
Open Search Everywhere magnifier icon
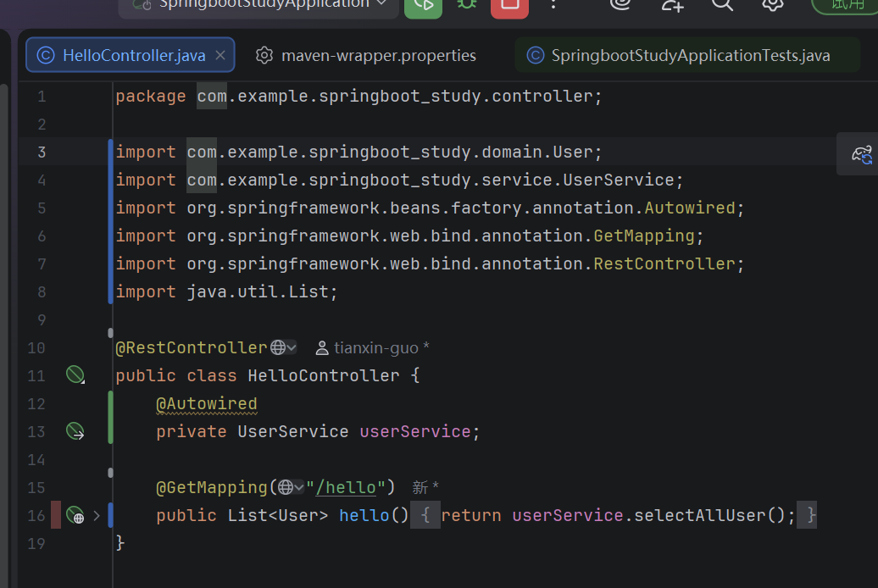click(722, 4)
